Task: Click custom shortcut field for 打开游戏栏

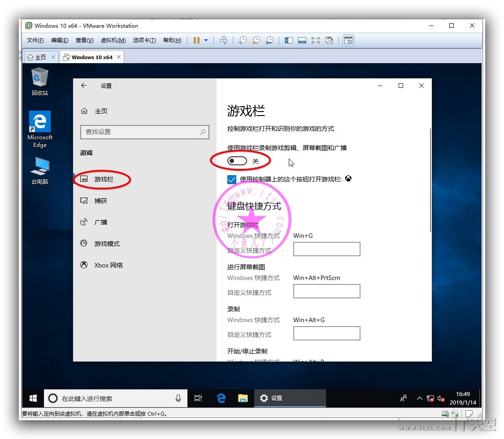Action: tap(326, 249)
